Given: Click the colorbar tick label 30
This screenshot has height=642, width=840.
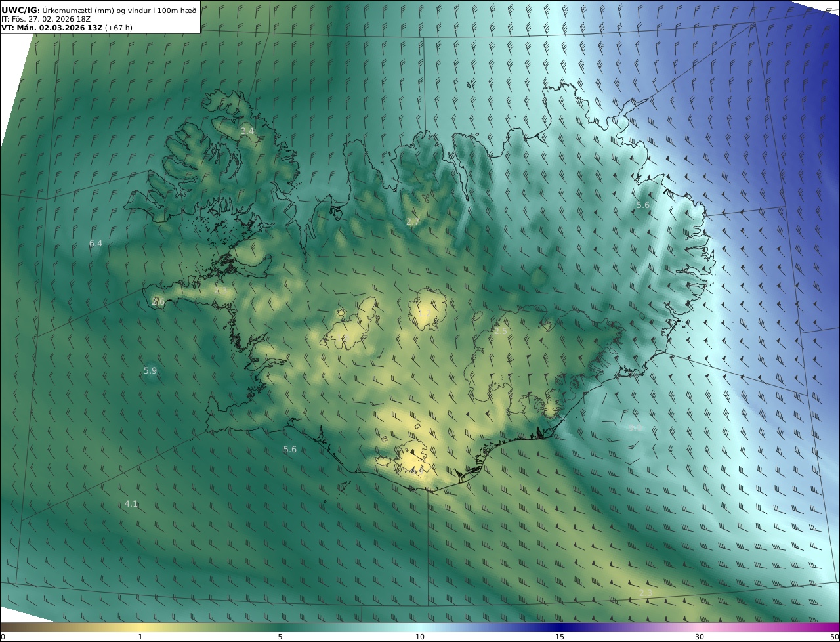Looking at the screenshot, I should (700, 637).
